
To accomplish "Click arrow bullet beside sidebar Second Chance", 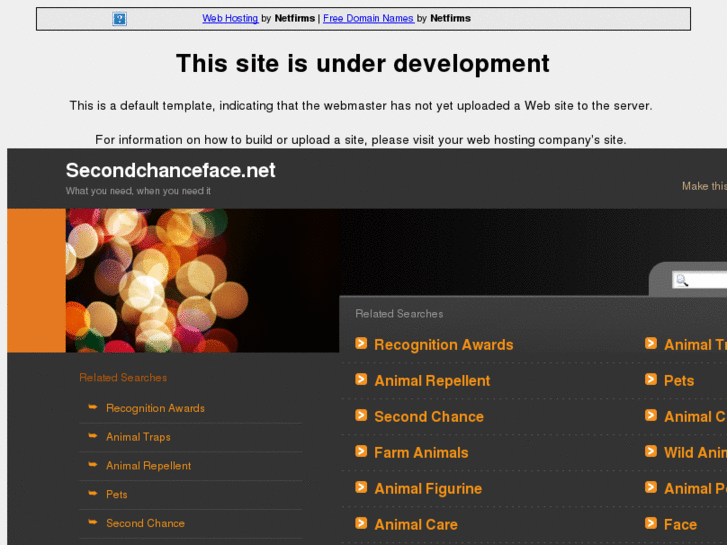I will tap(93, 522).
